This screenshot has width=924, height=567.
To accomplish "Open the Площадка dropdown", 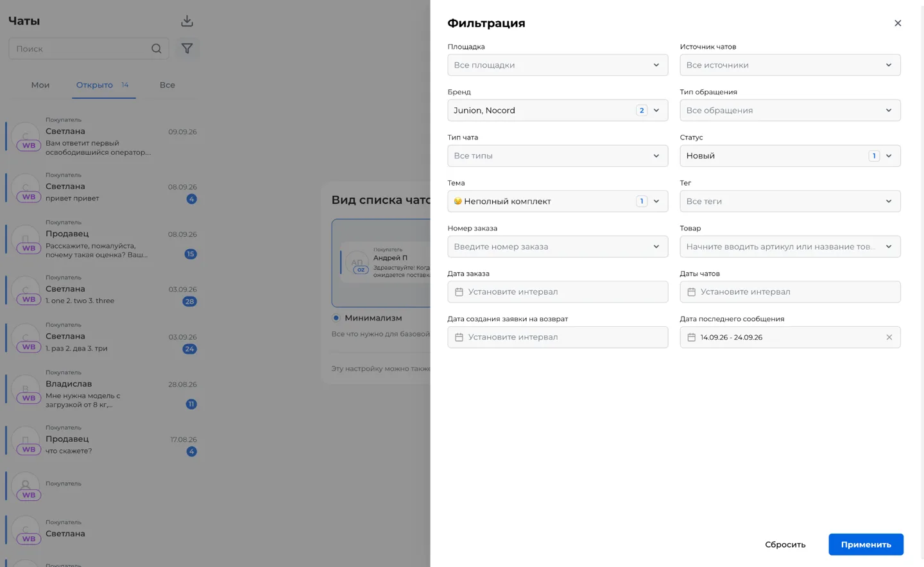I will tap(558, 65).
